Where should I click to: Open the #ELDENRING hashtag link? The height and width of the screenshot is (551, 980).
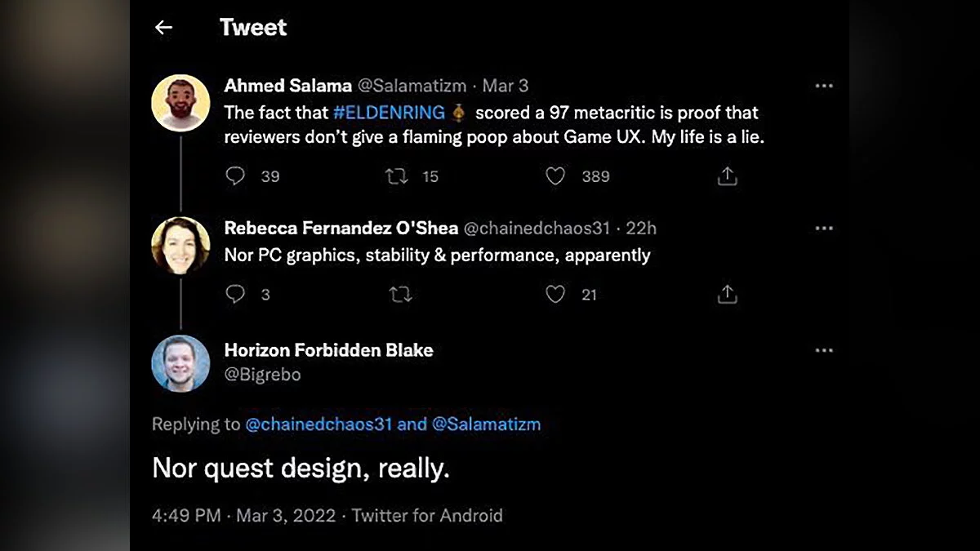[x=389, y=113]
